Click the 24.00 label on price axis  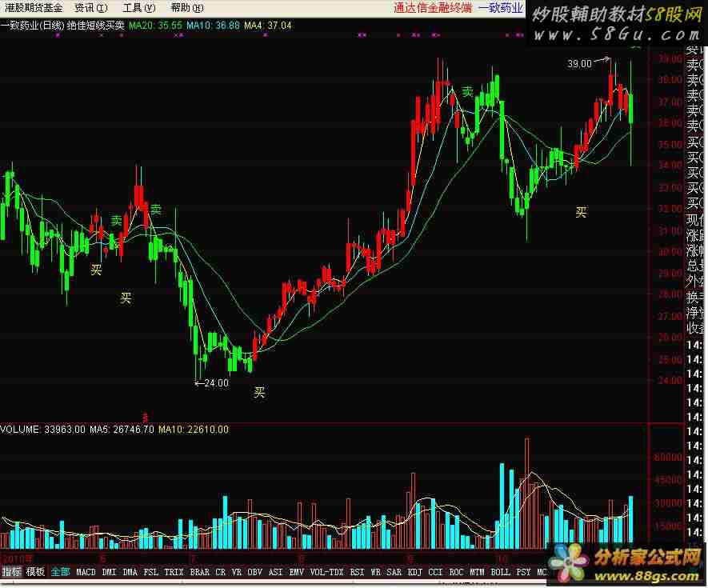670,380
